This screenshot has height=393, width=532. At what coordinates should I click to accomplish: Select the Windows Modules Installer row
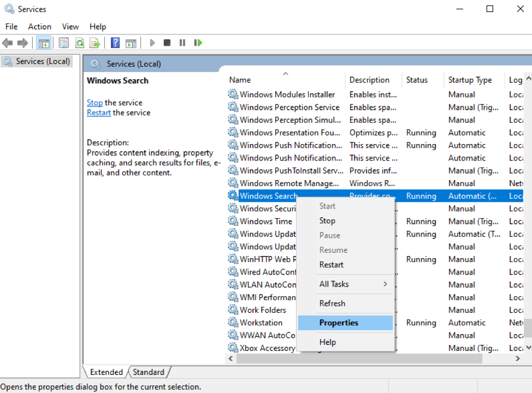(375, 94)
